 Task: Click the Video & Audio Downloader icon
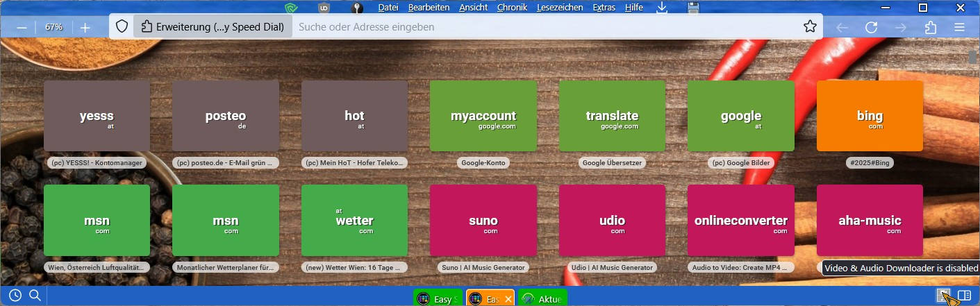click(943, 296)
